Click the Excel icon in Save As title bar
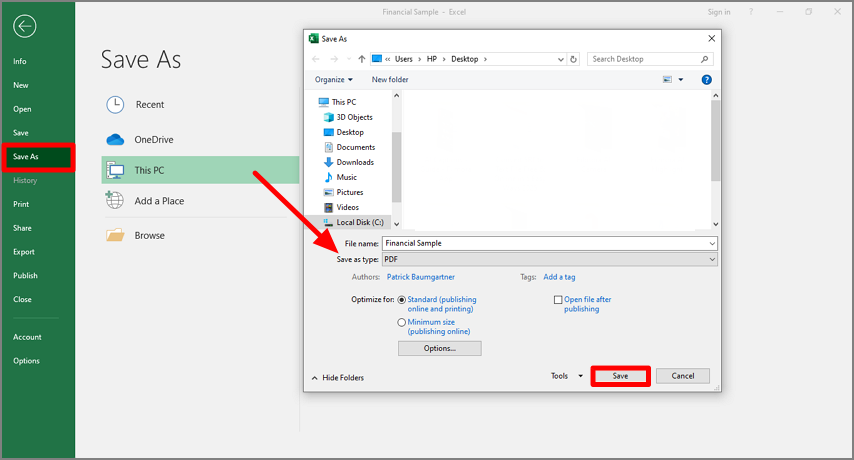854x460 pixels. 313,39
